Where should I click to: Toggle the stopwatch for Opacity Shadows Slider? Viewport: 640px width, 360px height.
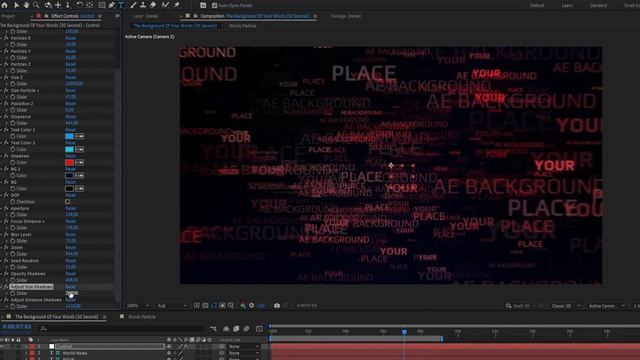pyautogui.click(x=13, y=280)
